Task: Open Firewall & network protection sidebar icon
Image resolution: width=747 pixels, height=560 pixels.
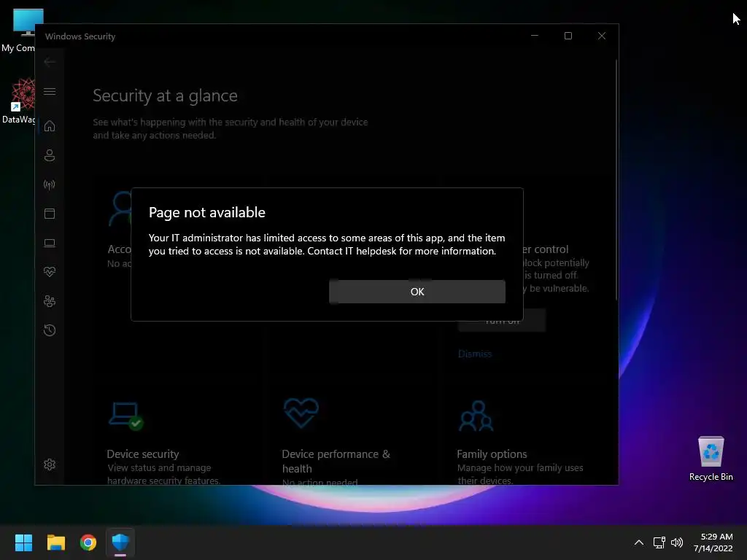Action: click(50, 184)
